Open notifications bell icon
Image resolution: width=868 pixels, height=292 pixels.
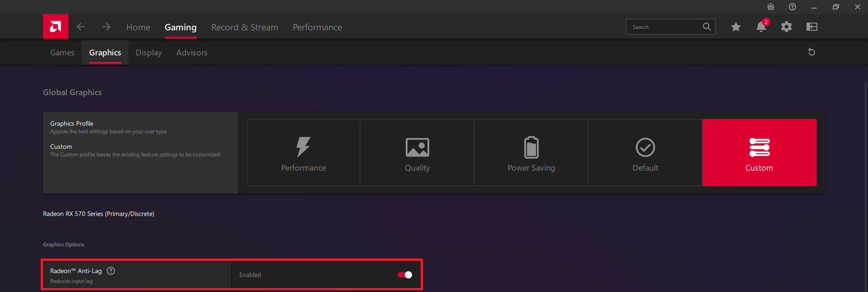point(761,27)
